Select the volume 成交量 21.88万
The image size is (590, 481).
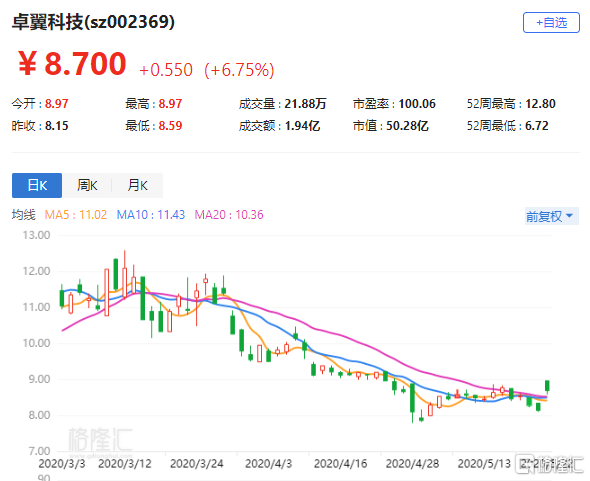click(283, 104)
